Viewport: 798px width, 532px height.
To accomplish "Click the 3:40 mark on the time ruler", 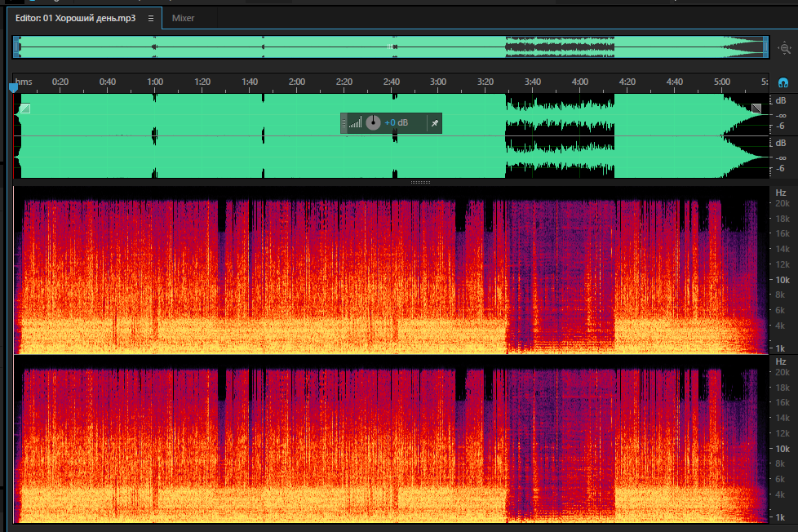I will coord(532,82).
